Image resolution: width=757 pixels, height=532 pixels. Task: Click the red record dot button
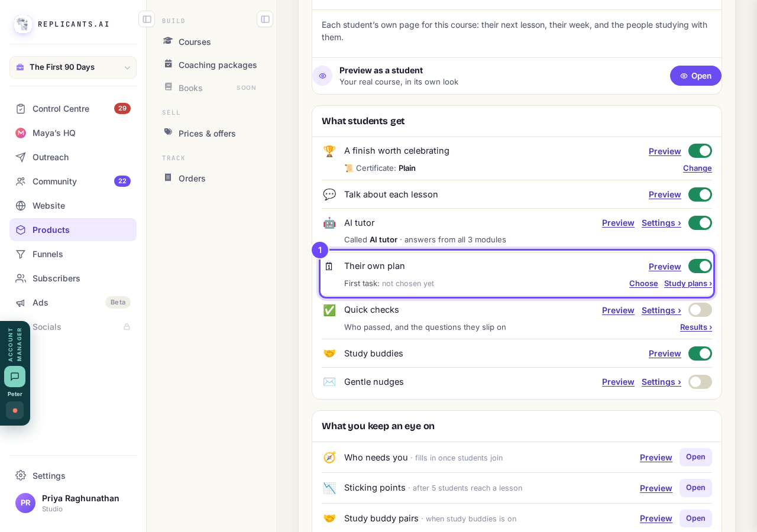tap(15, 410)
